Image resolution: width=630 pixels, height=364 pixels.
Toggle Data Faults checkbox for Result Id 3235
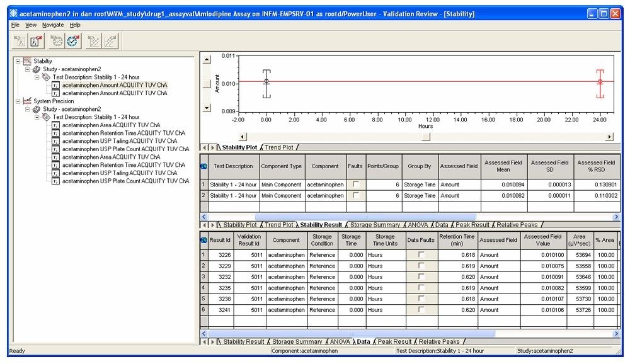421,287
